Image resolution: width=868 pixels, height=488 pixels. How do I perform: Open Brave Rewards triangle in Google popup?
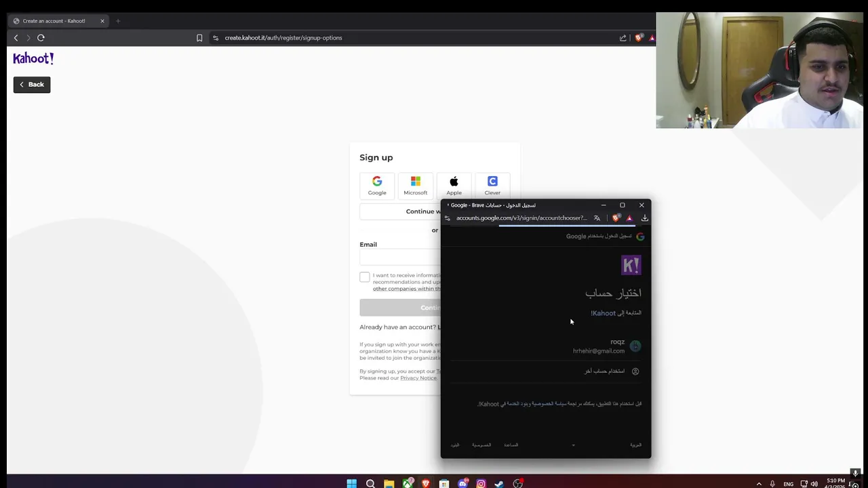click(629, 218)
